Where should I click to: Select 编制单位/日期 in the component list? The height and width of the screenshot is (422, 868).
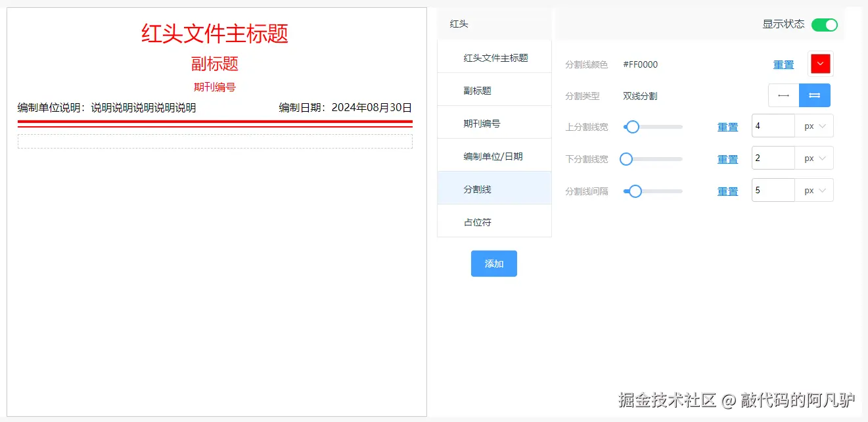(x=494, y=156)
